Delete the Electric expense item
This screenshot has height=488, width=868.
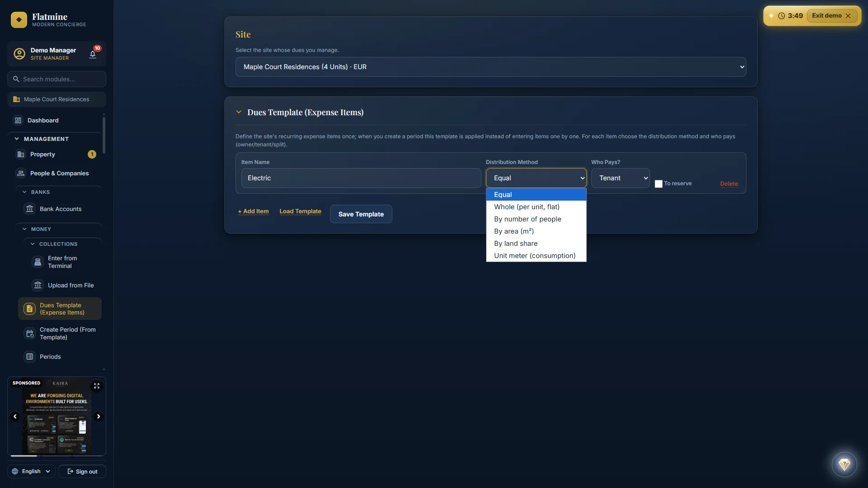(x=729, y=184)
